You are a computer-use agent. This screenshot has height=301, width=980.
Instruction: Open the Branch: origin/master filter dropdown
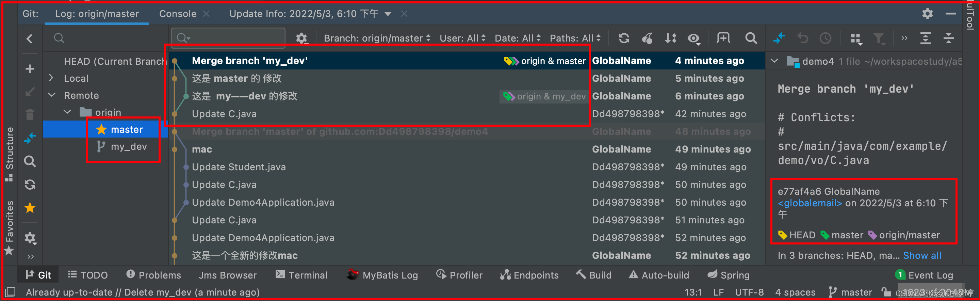pos(377,38)
